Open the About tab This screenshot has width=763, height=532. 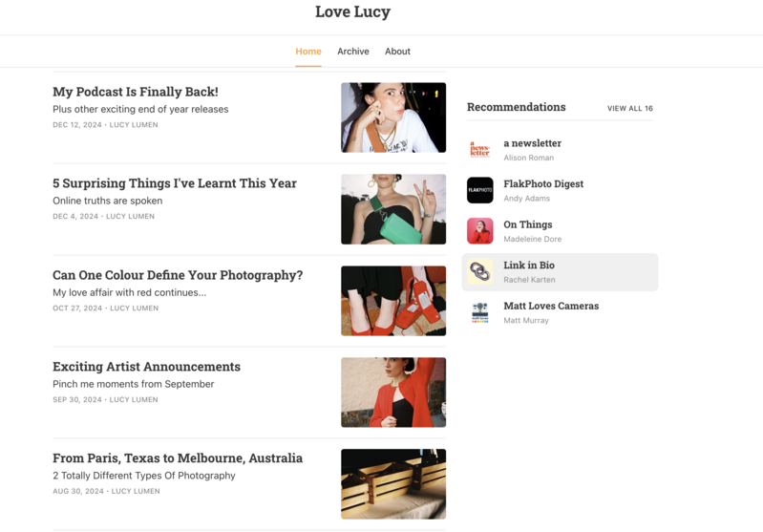[x=397, y=52]
